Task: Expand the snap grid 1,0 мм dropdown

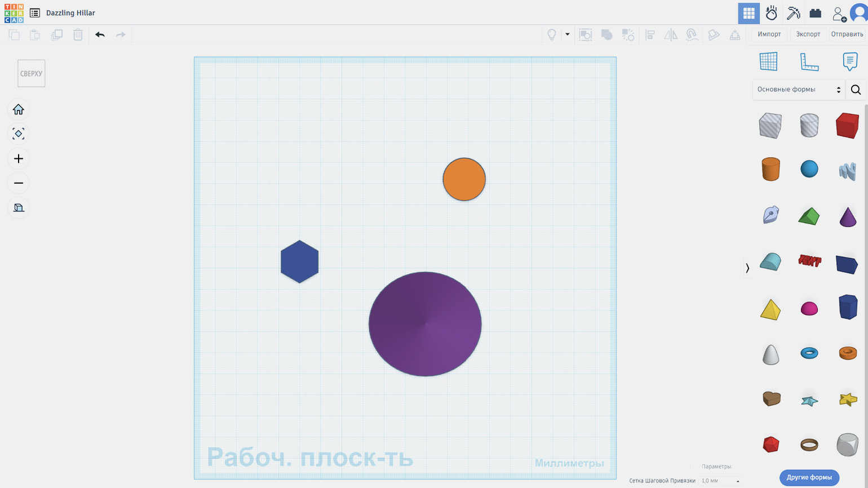Action: (x=720, y=481)
